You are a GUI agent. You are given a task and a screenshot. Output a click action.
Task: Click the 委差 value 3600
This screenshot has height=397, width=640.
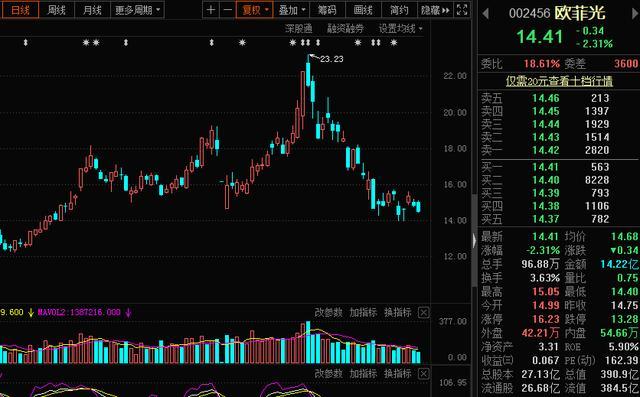pos(626,64)
